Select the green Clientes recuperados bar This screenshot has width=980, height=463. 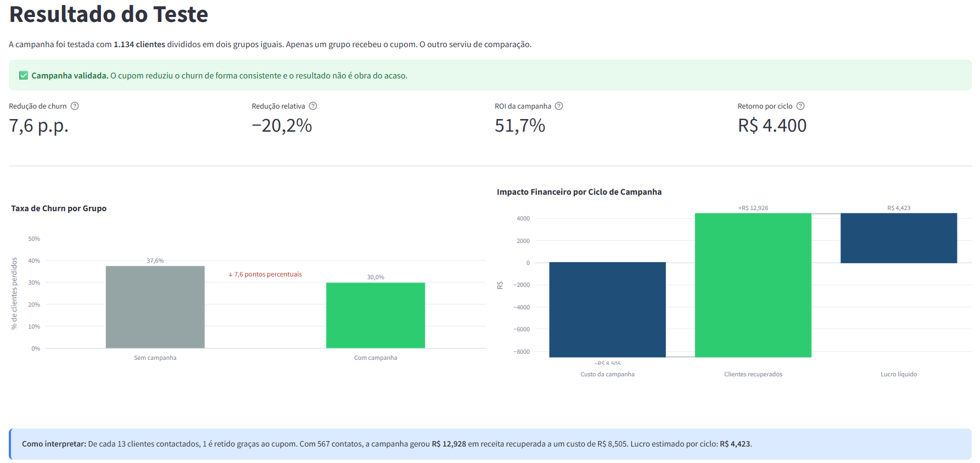pos(753,285)
